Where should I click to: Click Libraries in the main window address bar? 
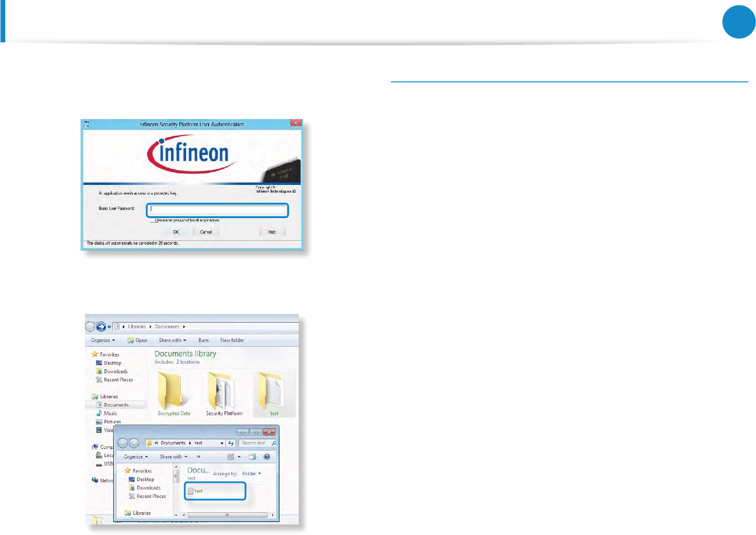point(137,326)
